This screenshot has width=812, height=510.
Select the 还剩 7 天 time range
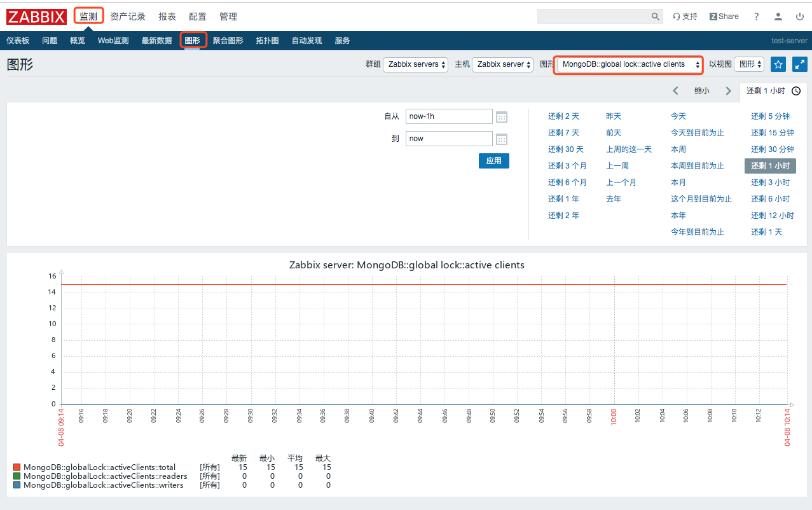coord(563,133)
